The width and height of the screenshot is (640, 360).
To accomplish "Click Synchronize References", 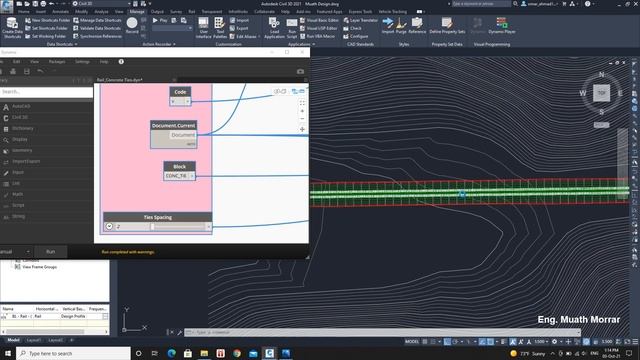I will tap(97, 36).
